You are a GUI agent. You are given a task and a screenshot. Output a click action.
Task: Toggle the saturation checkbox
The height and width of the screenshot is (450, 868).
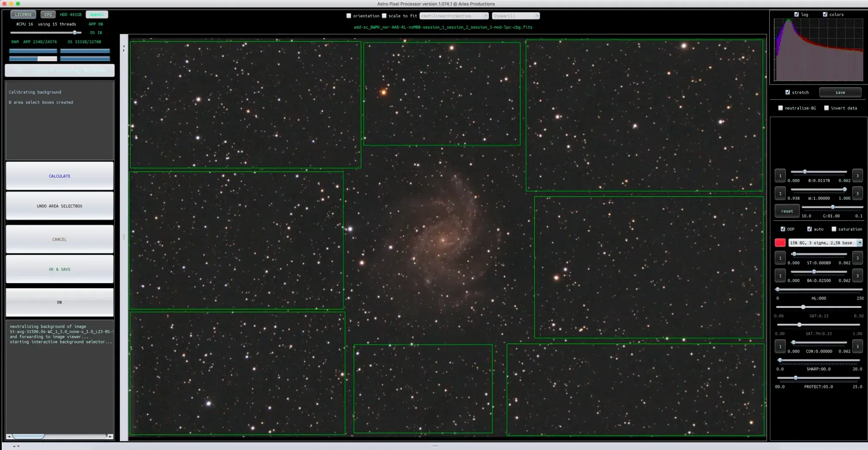pos(834,229)
